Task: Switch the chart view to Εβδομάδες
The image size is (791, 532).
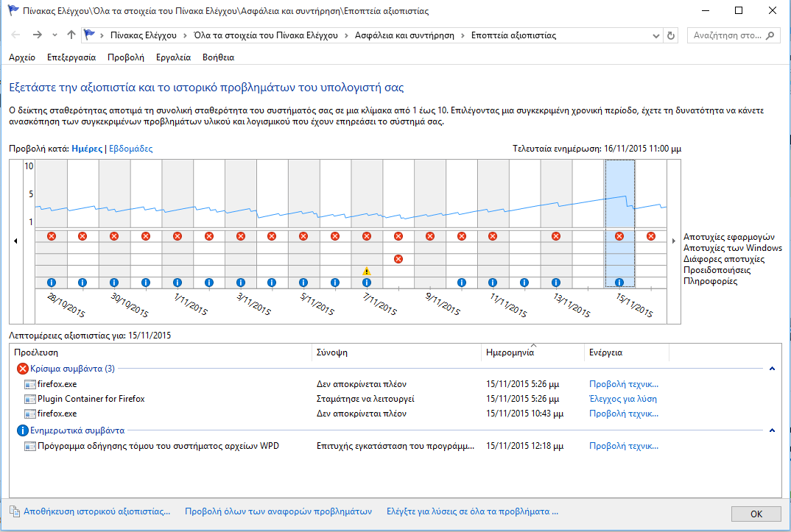Action: (x=131, y=149)
